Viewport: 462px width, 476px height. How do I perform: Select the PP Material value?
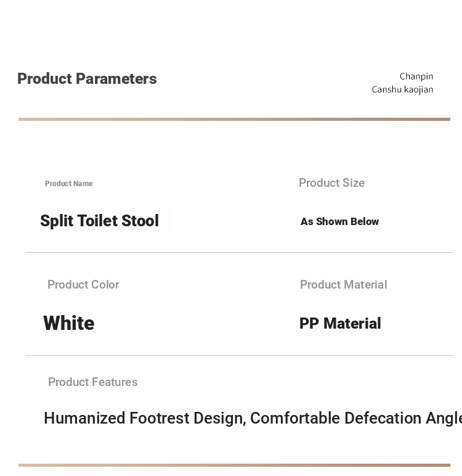coord(340,323)
